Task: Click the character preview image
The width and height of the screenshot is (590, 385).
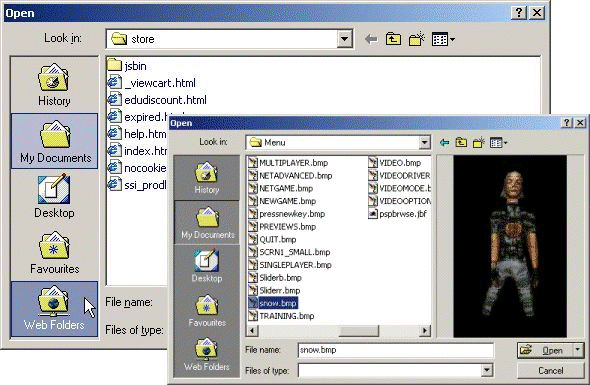Action: click(510, 246)
